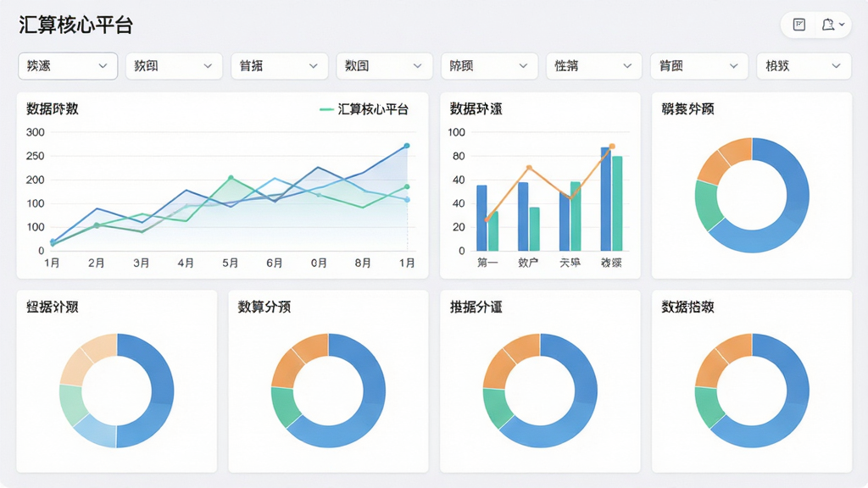Click the 6月 label on the line chart
Image resolution: width=868 pixels, height=488 pixels.
point(275,263)
